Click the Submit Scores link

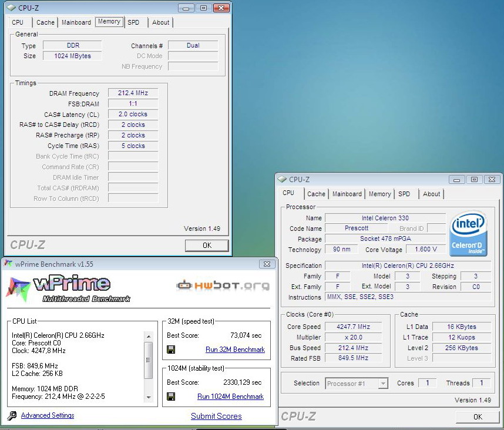pyautogui.click(x=216, y=416)
